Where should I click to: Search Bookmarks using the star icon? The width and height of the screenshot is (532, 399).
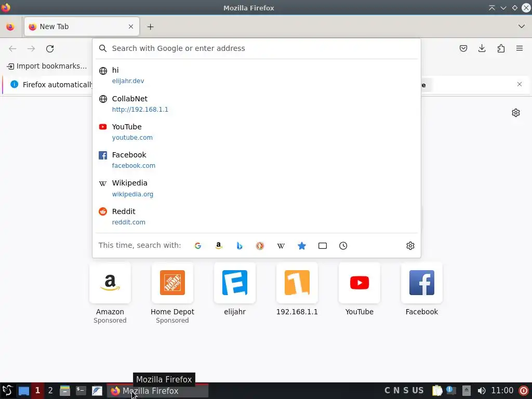point(302,246)
